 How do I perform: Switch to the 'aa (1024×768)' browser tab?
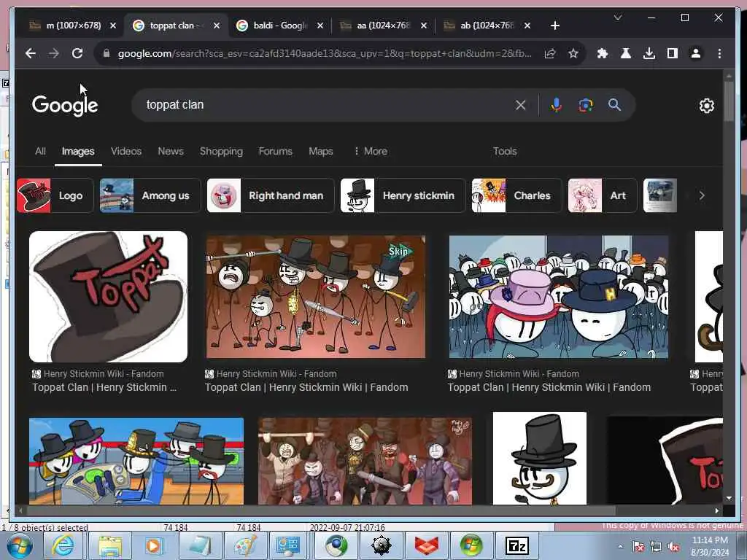383,26
